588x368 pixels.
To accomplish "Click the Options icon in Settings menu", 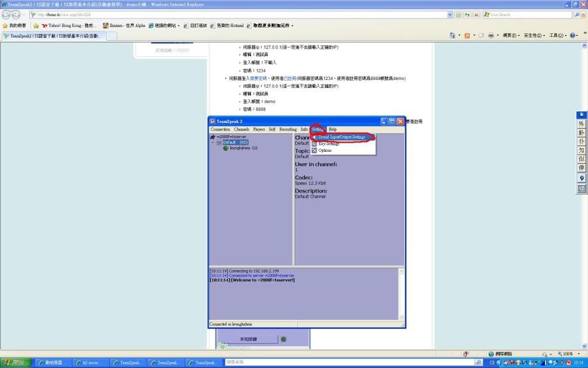I will (x=314, y=151).
